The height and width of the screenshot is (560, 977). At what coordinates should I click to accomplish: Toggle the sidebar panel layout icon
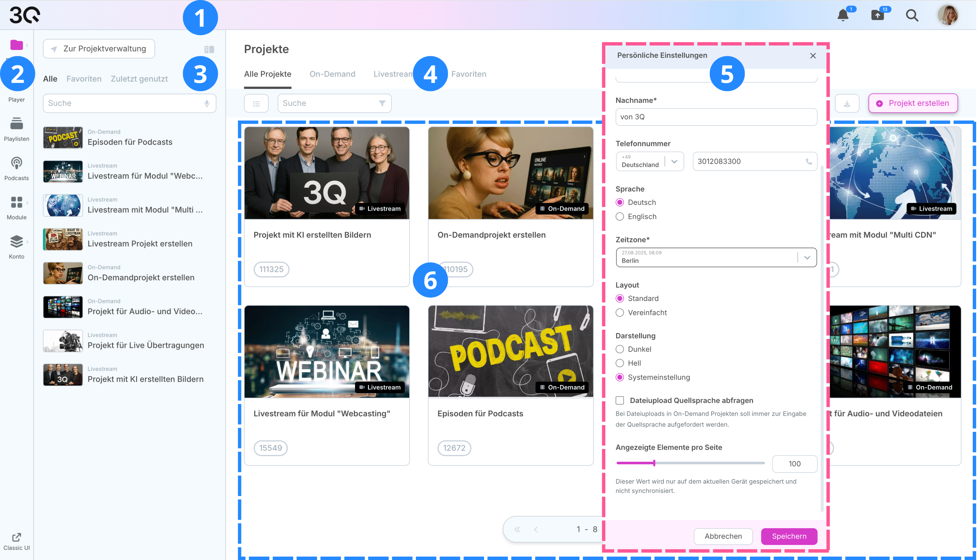click(209, 49)
